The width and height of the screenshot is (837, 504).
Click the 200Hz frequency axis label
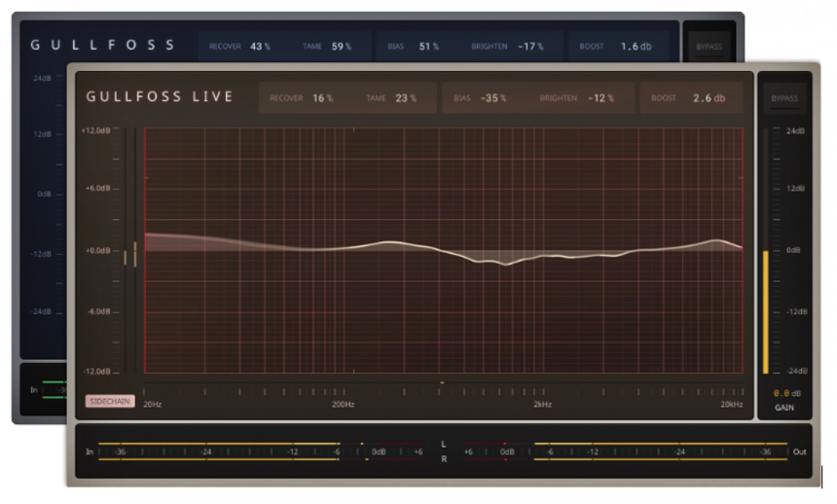coord(343,405)
